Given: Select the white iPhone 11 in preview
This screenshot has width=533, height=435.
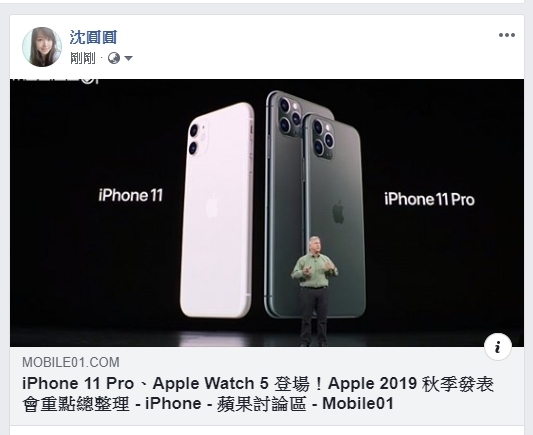Looking at the screenshot, I should (x=217, y=210).
